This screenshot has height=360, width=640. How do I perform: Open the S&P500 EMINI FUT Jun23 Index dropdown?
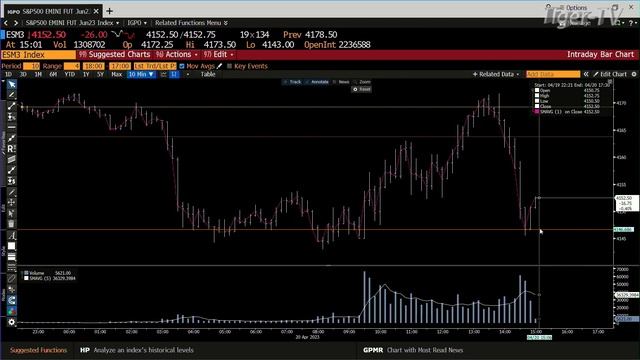(x=72, y=23)
